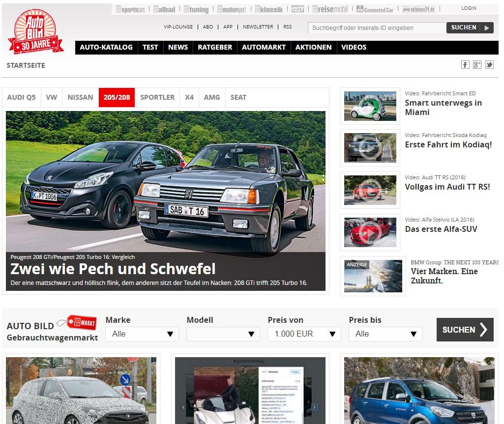The width and height of the screenshot is (504, 424).
Task: Click the Suchbegriff search input field
Action: [376, 28]
